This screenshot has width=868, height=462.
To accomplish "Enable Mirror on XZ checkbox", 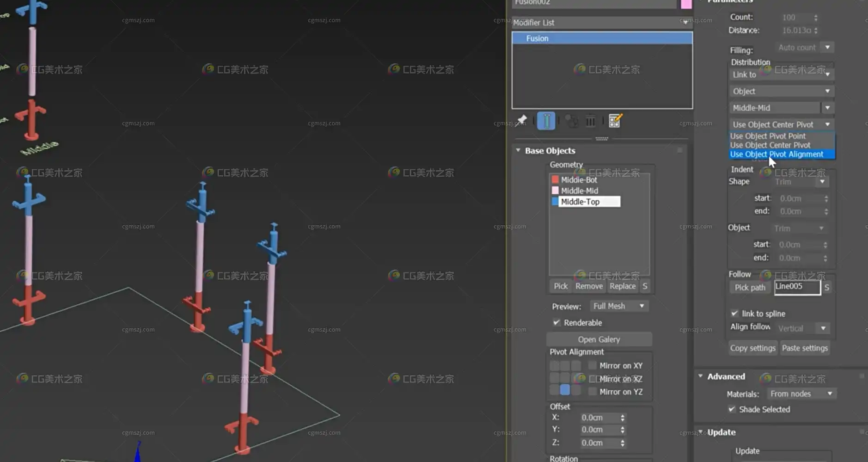I will (x=593, y=379).
